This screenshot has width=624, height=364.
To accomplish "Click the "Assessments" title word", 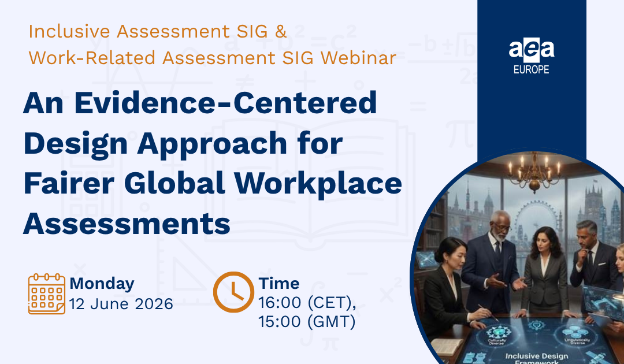I will pyautogui.click(x=127, y=224).
